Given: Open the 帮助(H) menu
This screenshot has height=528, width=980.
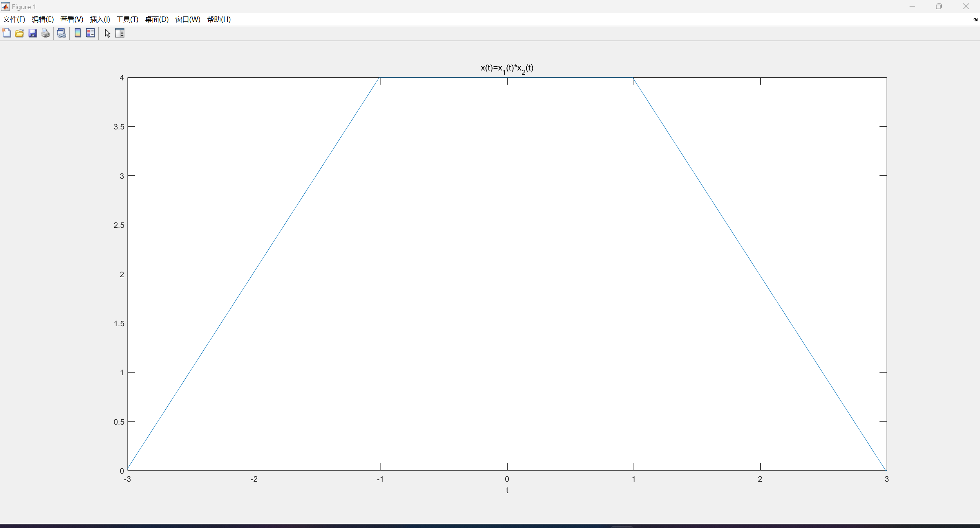Looking at the screenshot, I should coord(219,20).
